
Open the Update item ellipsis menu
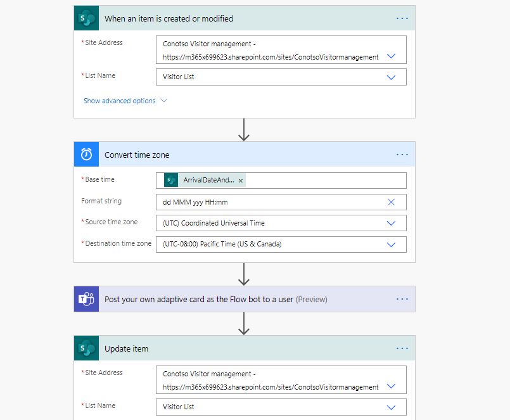(402, 348)
